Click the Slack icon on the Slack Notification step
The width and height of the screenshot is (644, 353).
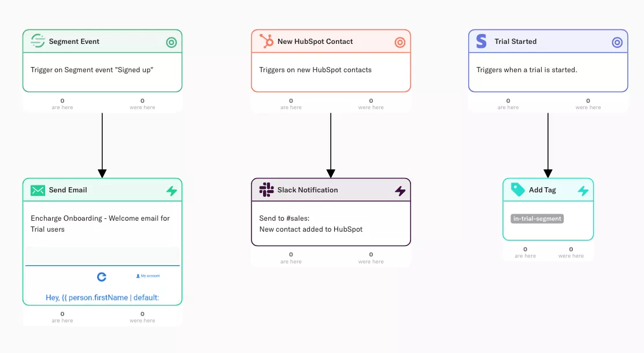(266, 189)
